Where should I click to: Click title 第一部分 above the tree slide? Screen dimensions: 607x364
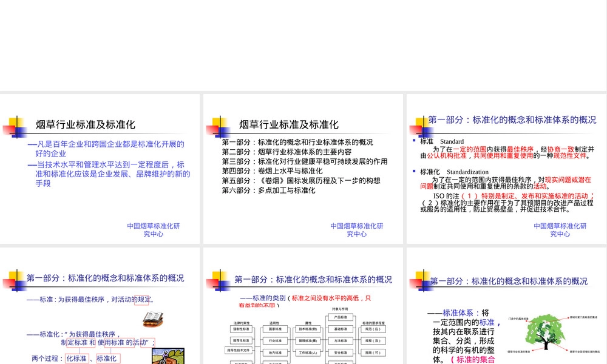[x=509, y=281]
